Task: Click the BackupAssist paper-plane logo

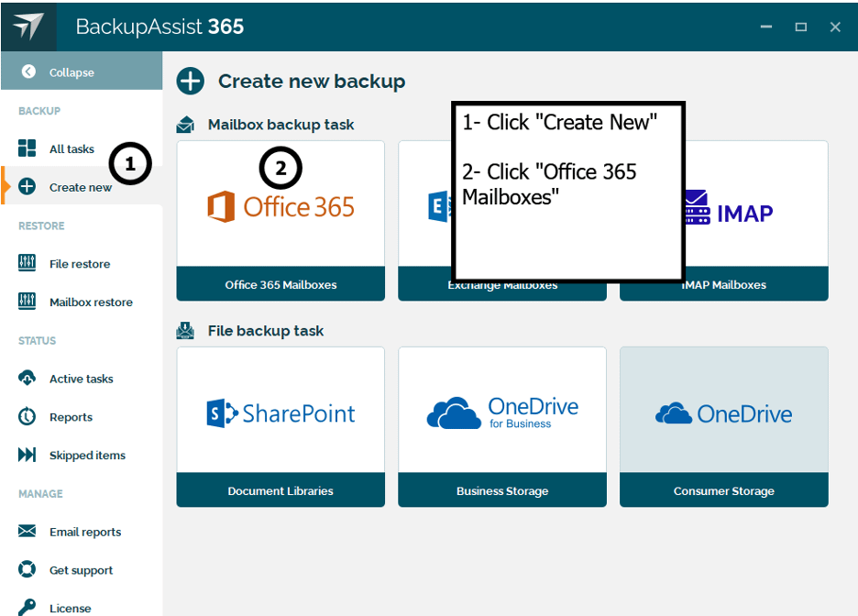Action: coord(27,26)
